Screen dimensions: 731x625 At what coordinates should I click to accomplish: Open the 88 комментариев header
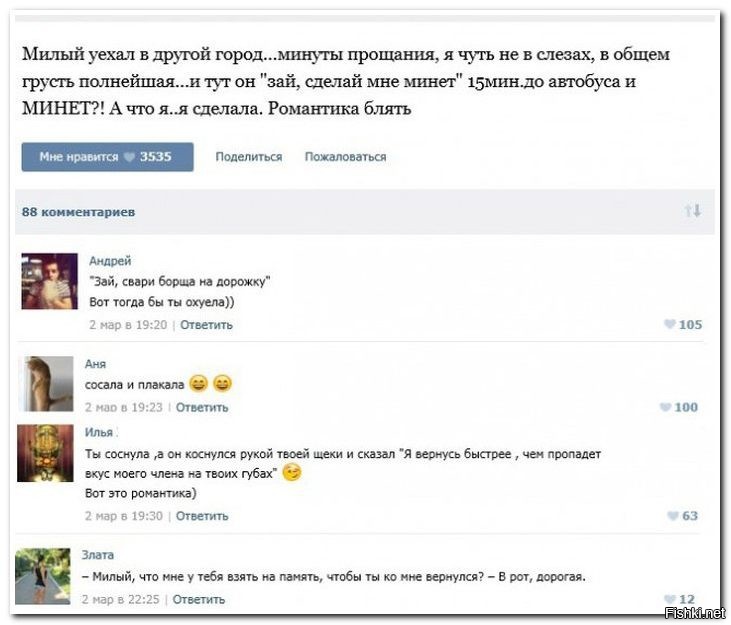pos(78,212)
